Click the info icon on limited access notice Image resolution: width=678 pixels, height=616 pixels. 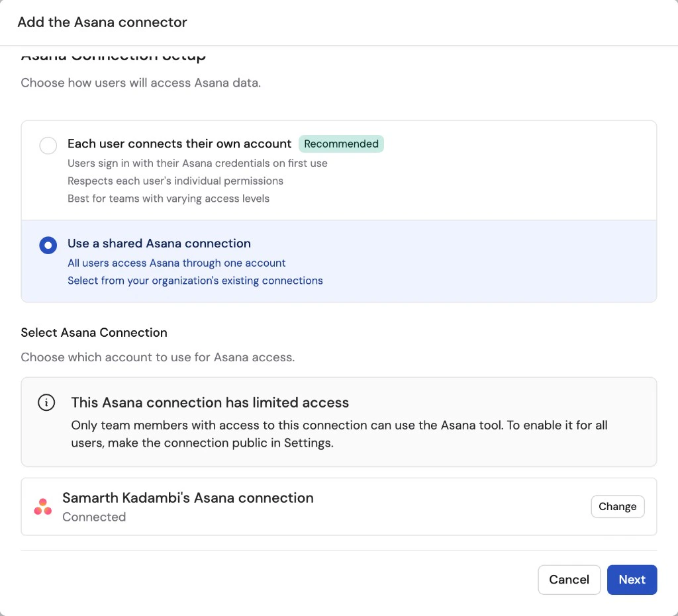coord(46,402)
